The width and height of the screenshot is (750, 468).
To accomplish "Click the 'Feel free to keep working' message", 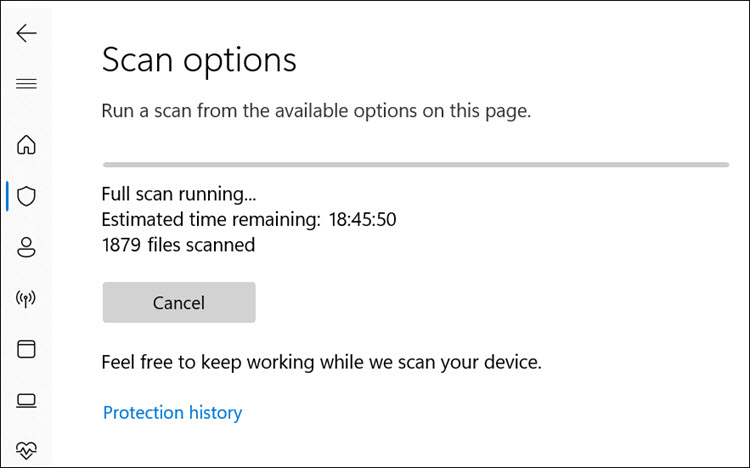I will [x=321, y=362].
